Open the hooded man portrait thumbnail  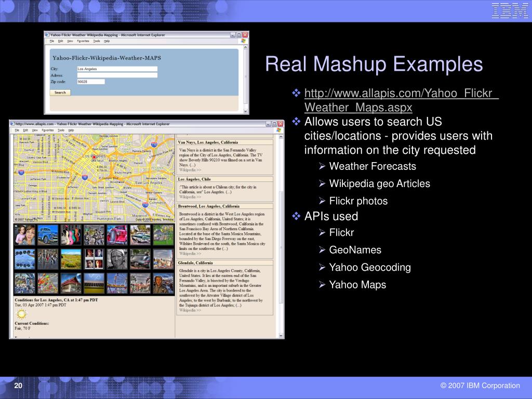pyautogui.click(x=163, y=283)
